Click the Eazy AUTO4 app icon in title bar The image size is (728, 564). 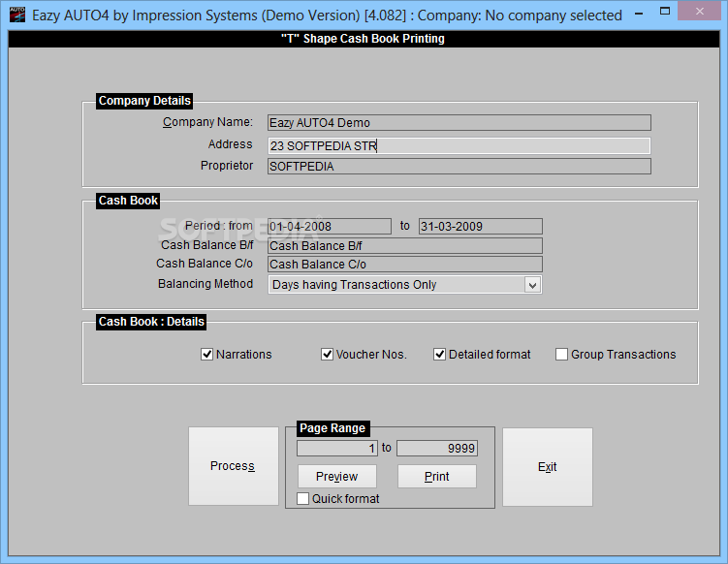[x=17, y=15]
